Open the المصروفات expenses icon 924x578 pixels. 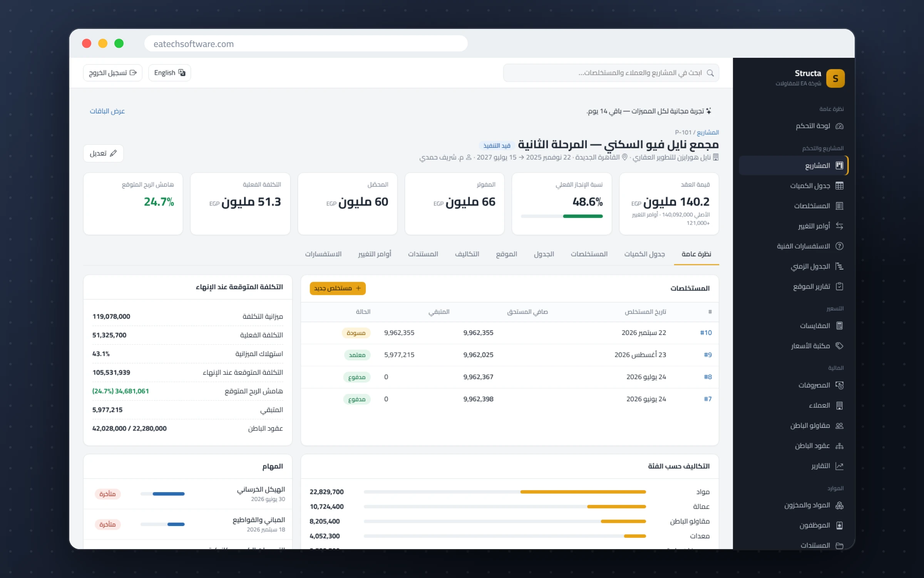point(839,385)
